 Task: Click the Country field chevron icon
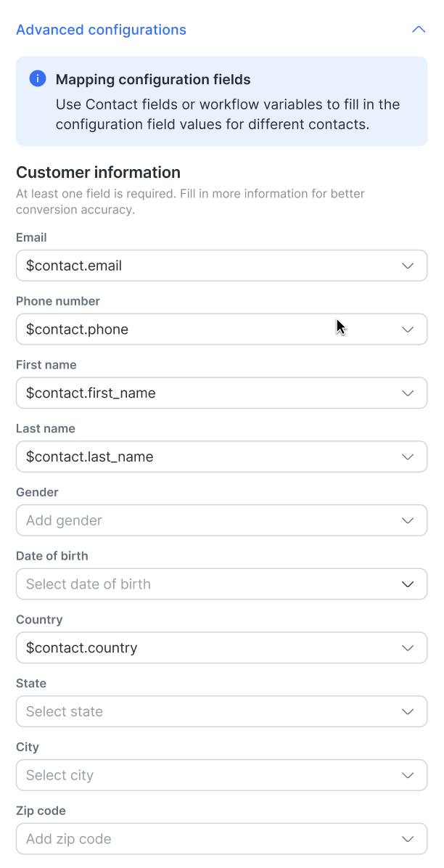point(408,648)
